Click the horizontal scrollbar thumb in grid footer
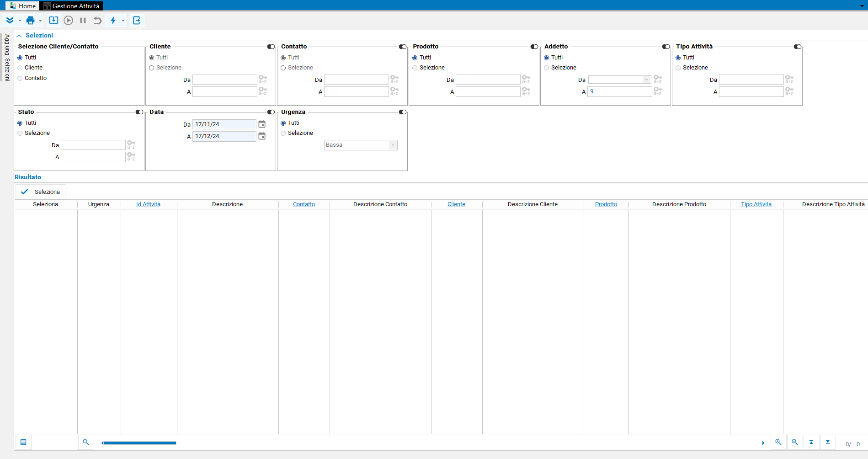This screenshot has height=459, width=868. pos(139,443)
